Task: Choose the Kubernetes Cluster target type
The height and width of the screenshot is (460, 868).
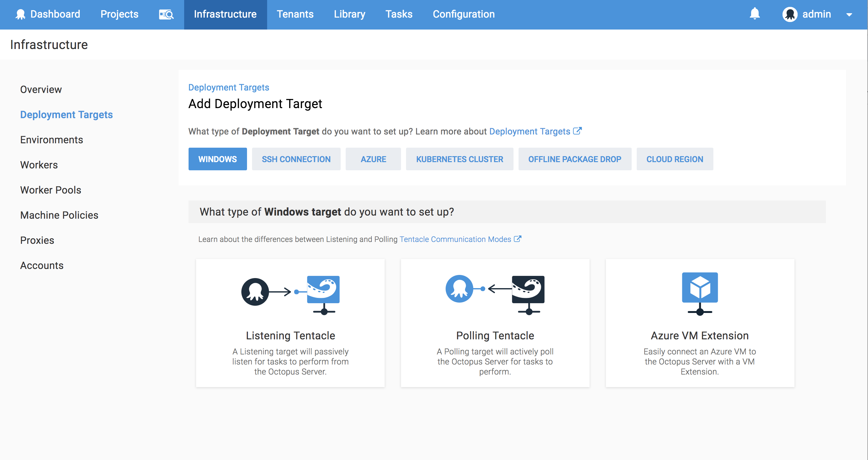Action: click(459, 159)
